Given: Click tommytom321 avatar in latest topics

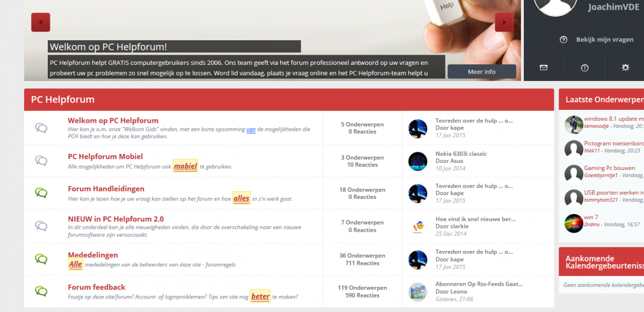Looking at the screenshot, I should 574,198.
